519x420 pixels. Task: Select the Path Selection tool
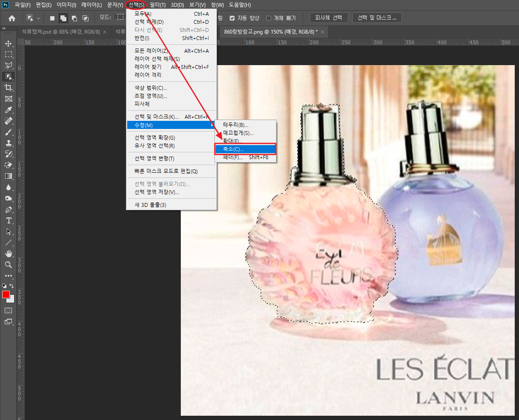pos(9,231)
